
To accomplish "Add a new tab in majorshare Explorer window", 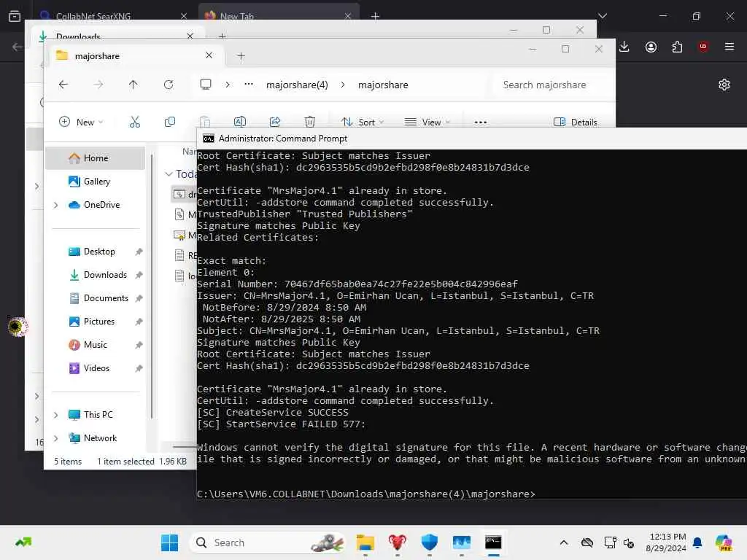I will [241, 55].
